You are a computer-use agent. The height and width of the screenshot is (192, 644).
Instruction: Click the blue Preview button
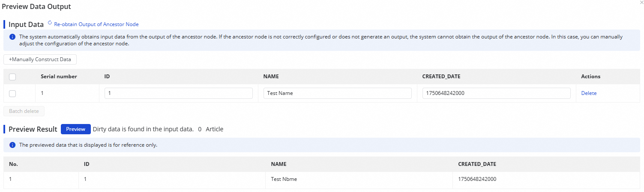(x=75, y=129)
